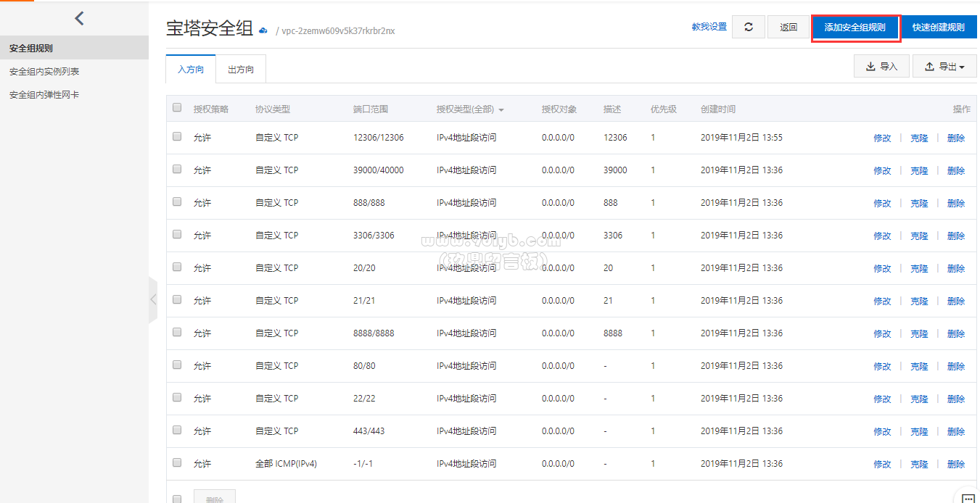Click 修改 for the 80/80 rule
This screenshot has width=980, height=503.
pos(882,366)
